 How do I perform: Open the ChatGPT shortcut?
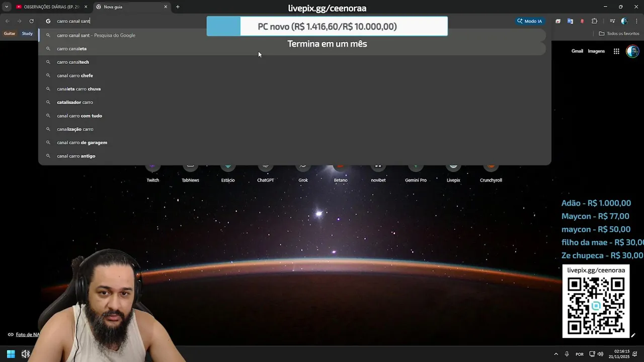(x=266, y=173)
